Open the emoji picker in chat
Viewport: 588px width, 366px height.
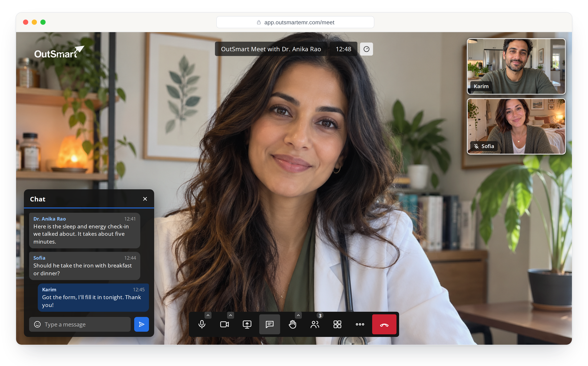(x=37, y=324)
